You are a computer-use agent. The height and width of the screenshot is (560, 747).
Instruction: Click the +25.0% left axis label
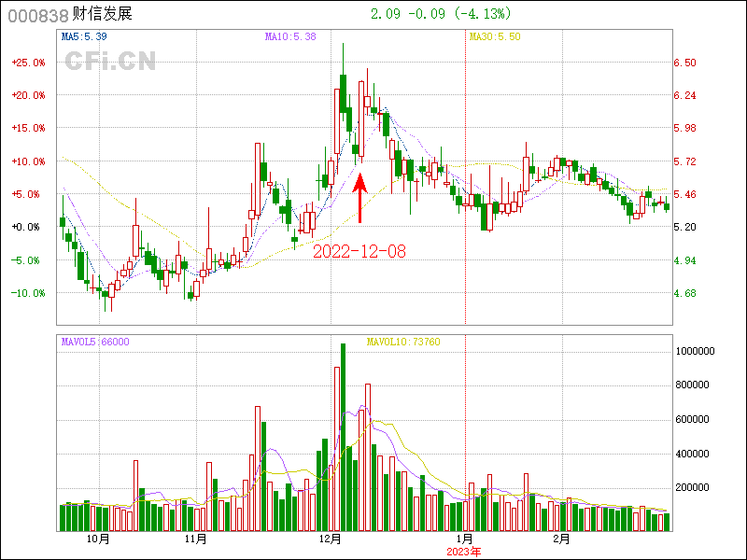tap(28, 63)
